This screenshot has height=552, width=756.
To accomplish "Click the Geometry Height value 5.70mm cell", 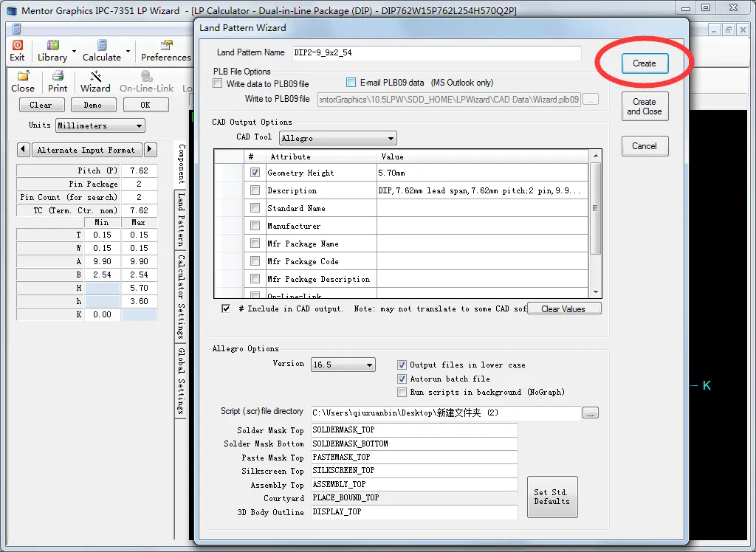I will 482,173.
